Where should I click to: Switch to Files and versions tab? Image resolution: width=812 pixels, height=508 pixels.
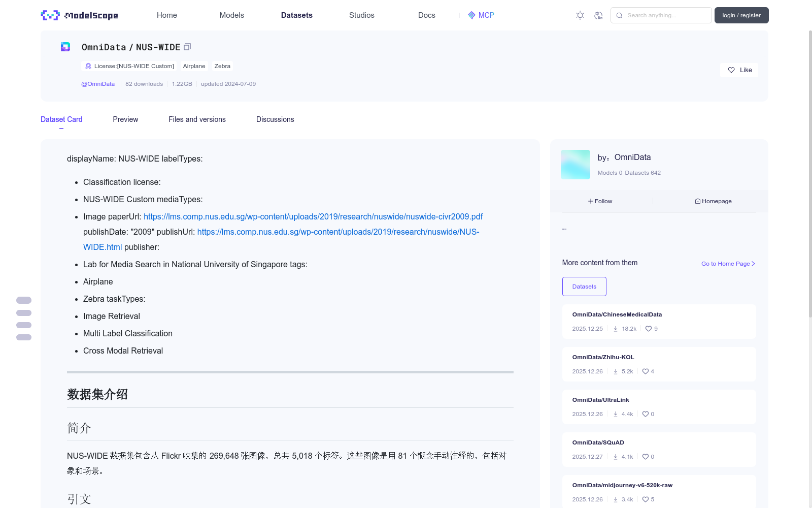click(x=197, y=119)
